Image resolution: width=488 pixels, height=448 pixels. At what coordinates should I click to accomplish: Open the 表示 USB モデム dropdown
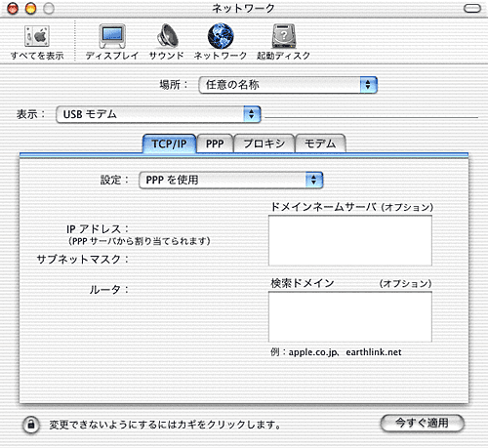[158, 114]
